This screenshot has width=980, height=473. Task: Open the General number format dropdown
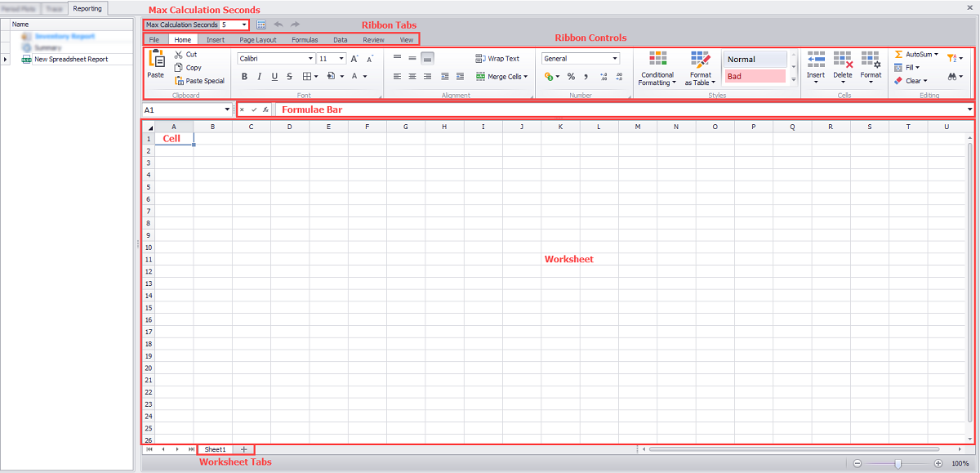[615, 59]
